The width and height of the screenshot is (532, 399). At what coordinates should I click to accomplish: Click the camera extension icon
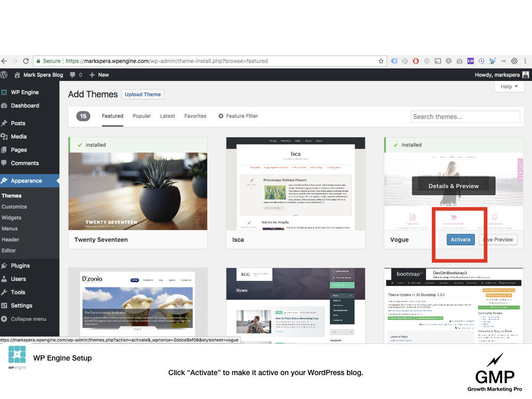pyautogui.click(x=459, y=61)
